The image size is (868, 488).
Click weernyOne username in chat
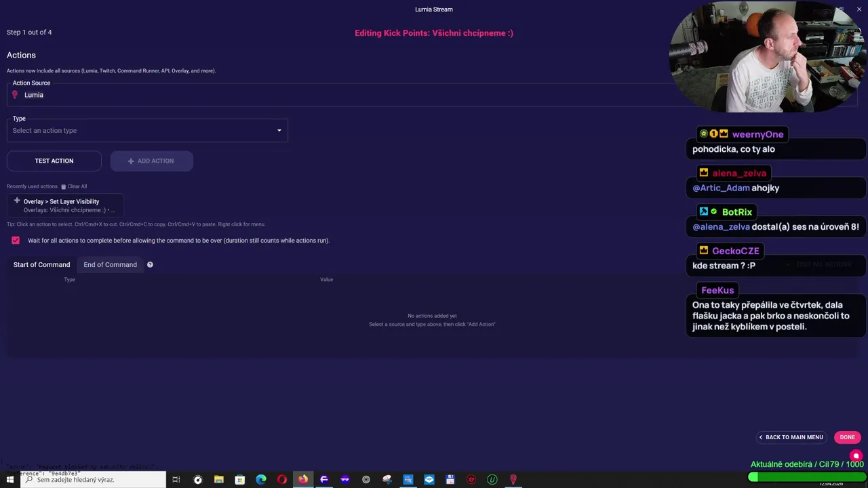(757, 134)
